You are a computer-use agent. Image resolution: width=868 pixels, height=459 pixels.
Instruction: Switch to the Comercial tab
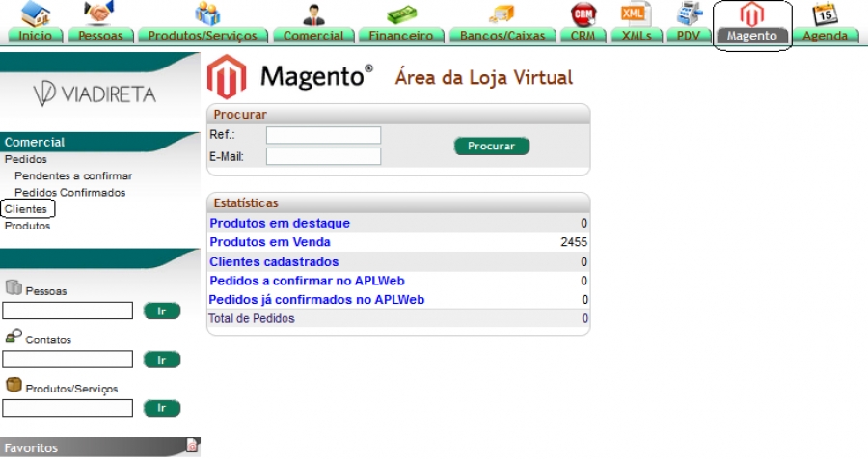pyautogui.click(x=313, y=36)
